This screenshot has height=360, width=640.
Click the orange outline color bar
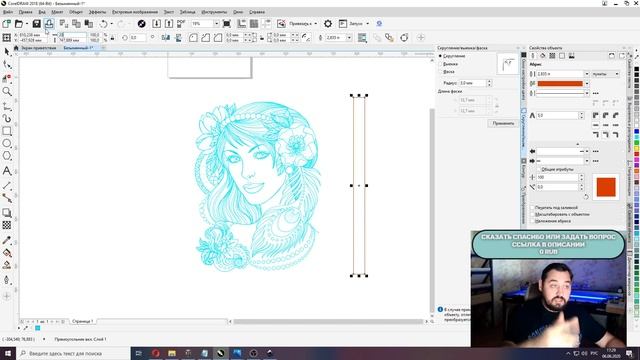[560, 84]
